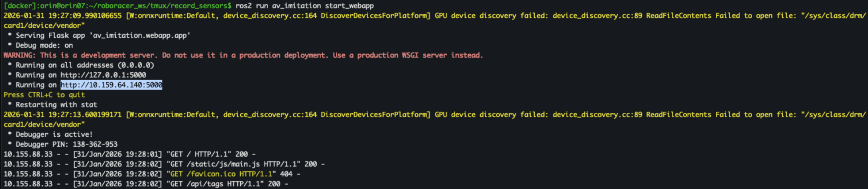
Task: Click the 10.155.88.33 IP in last log line
Action: [28, 184]
